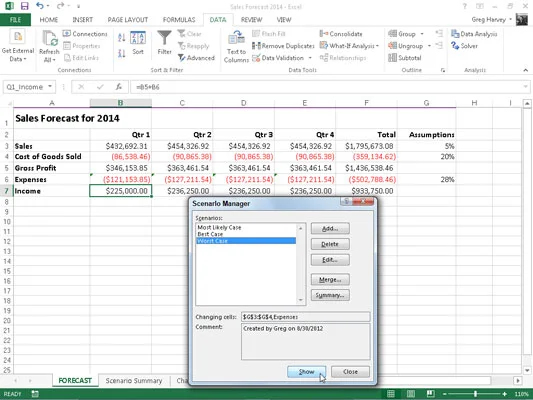Open the FORMULAS ribbon tab

[179, 20]
